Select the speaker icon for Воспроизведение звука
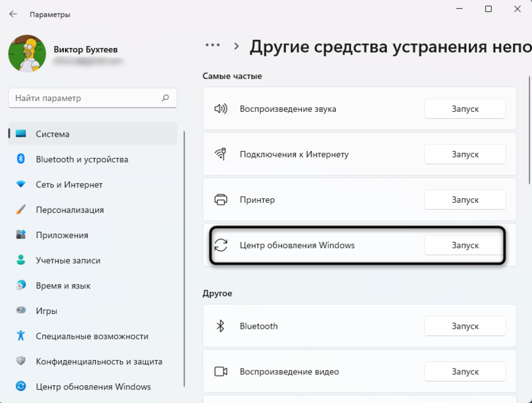The height and width of the screenshot is (403, 532). (x=220, y=109)
